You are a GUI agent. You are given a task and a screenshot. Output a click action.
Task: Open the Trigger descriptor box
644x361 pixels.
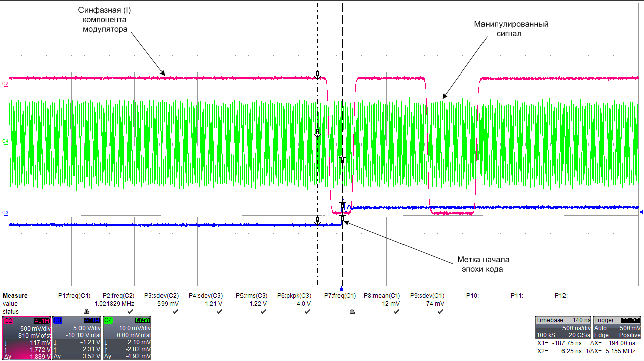click(617, 327)
